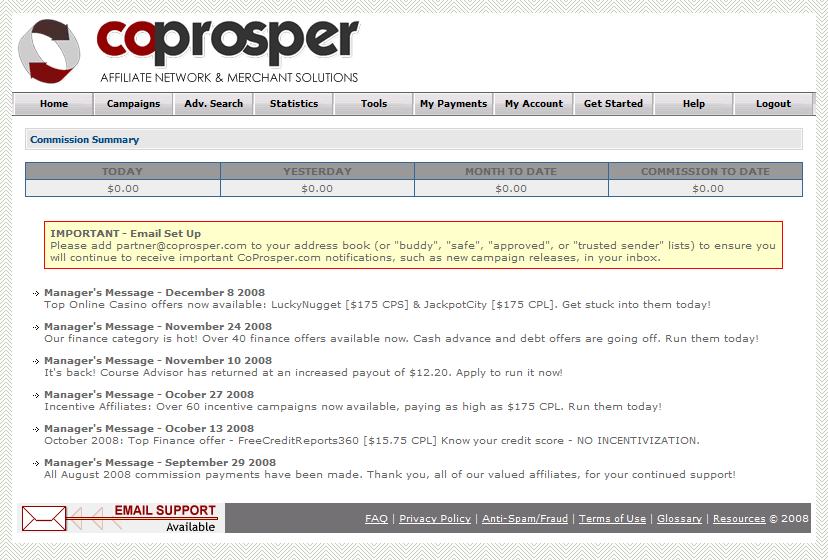Click the Manager's Message - September 29 2008 title
The height and width of the screenshot is (560, 828).
(x=160, y=462)
